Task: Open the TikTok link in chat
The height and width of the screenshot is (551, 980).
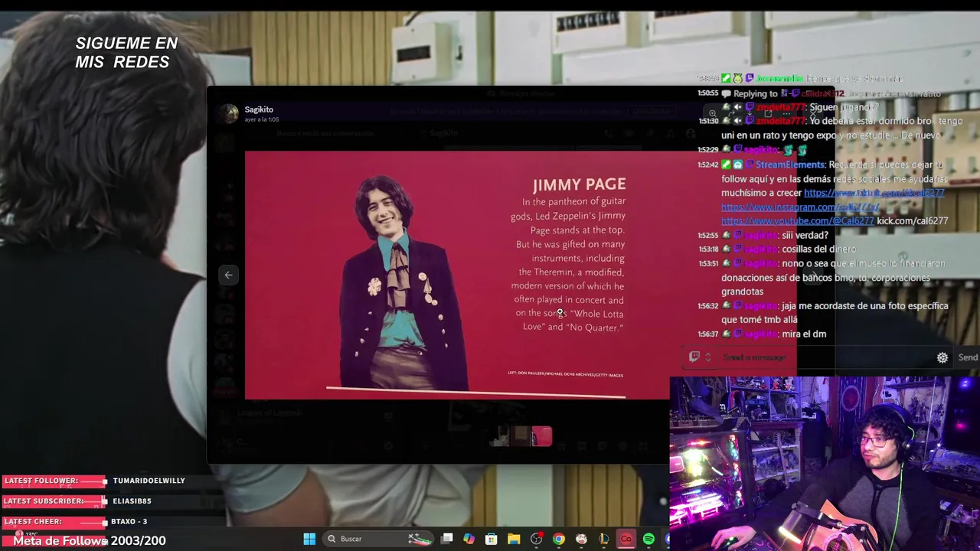Action: point(874,193)
